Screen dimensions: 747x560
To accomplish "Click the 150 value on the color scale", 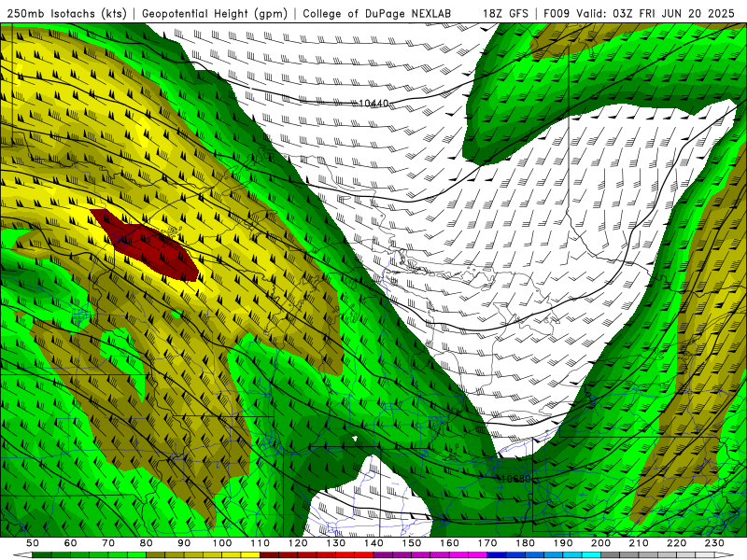I will click(411, 543).
